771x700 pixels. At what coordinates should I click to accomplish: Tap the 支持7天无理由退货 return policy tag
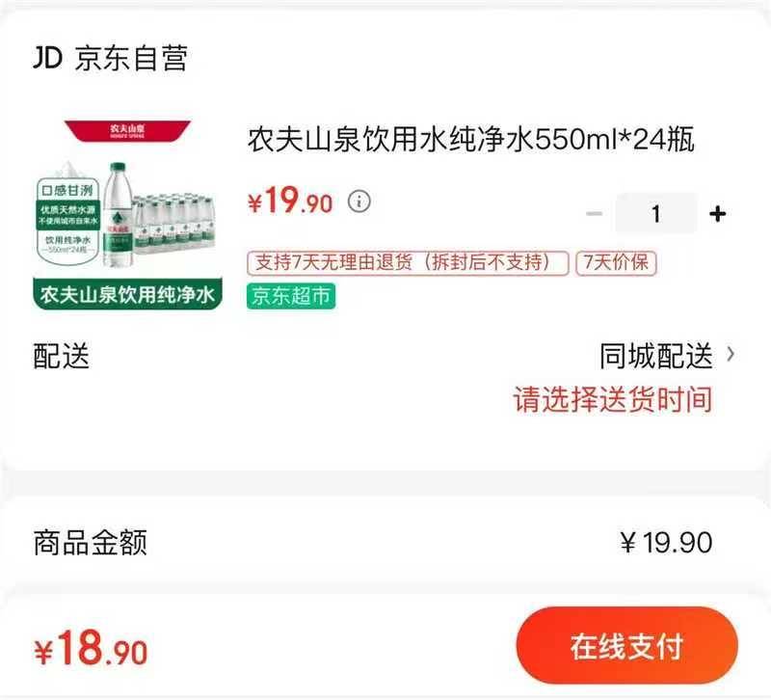click(408, 262)
